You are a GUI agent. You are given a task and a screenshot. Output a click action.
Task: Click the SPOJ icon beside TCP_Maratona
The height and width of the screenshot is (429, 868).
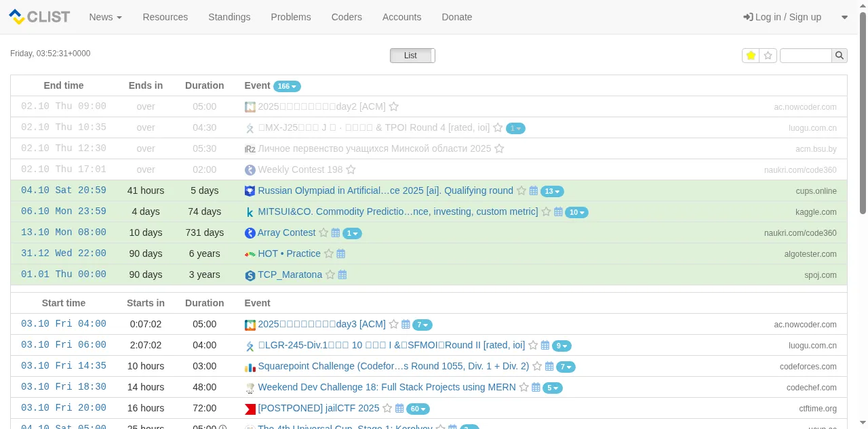pyautogui.click(x=250, y=275)
